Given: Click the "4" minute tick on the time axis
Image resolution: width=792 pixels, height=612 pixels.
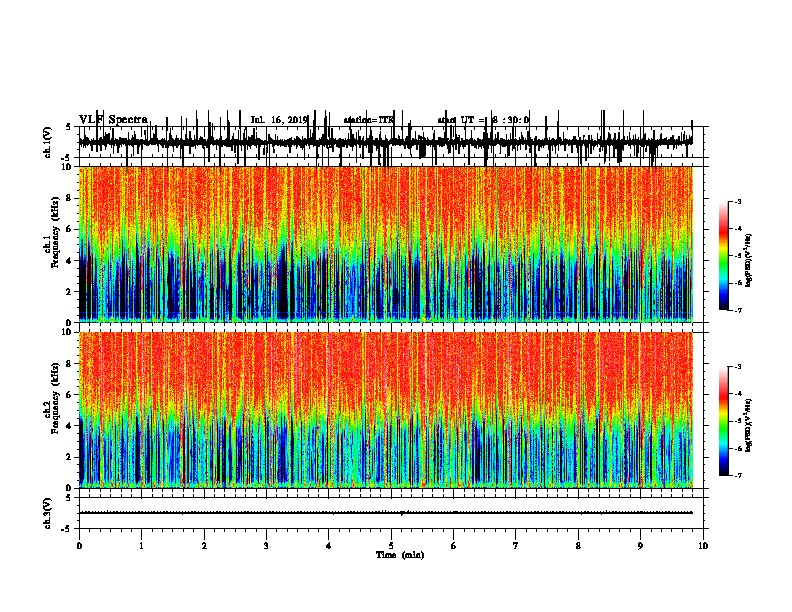Looking at the screenshot, I should (x=329, y=546).
